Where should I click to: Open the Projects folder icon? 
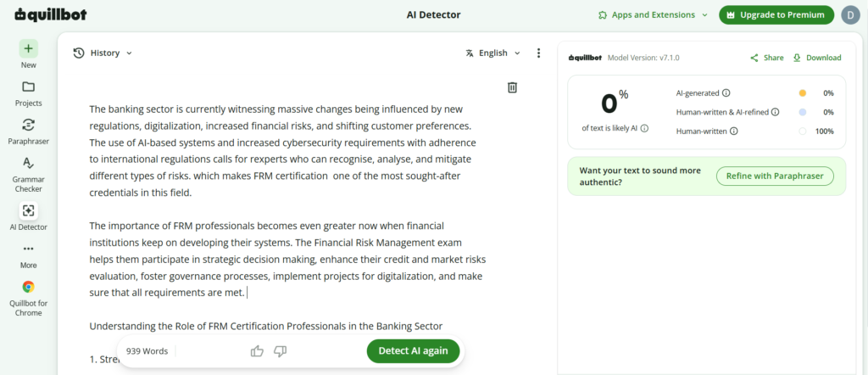(28, 87)
